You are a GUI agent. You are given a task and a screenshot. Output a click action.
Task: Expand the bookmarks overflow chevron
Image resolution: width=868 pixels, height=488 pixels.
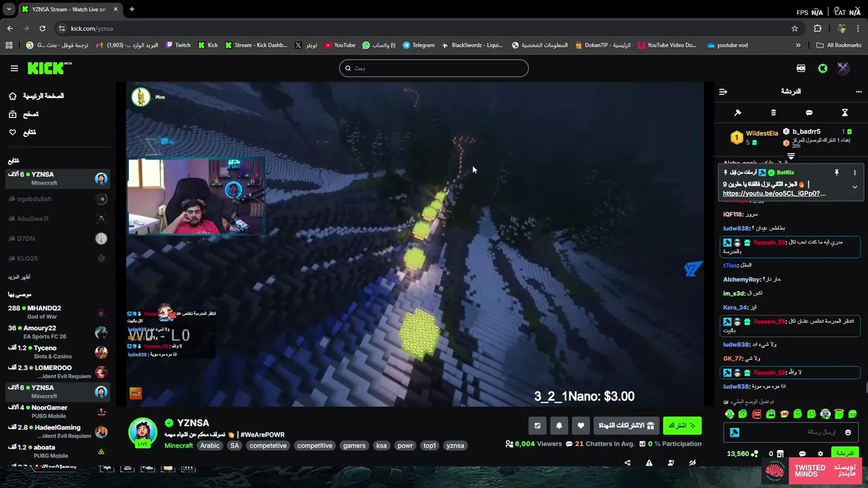pyautogui.click(x=798, y=45)
